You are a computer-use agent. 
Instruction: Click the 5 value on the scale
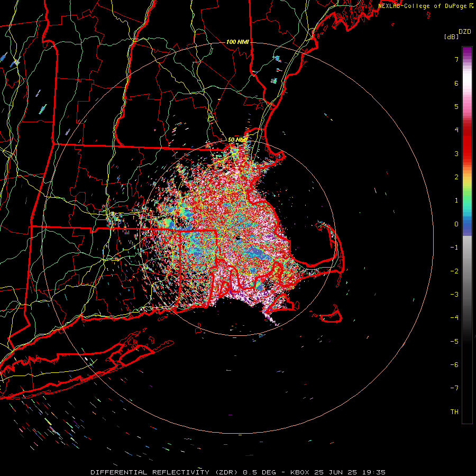pos(456,106)
